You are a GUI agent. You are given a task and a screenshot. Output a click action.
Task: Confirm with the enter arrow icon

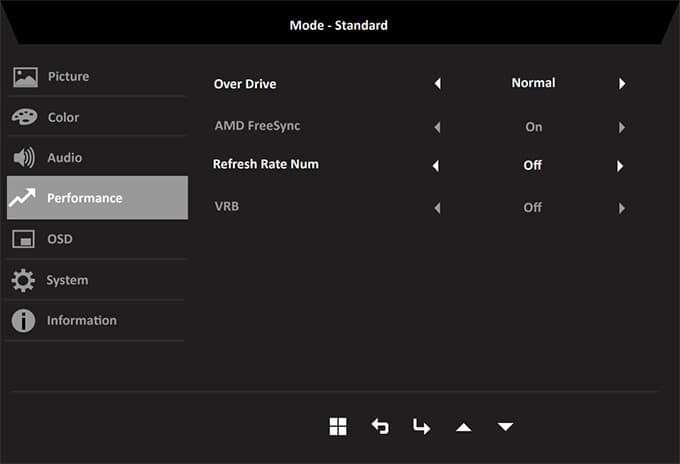click(x=421, y=427)
